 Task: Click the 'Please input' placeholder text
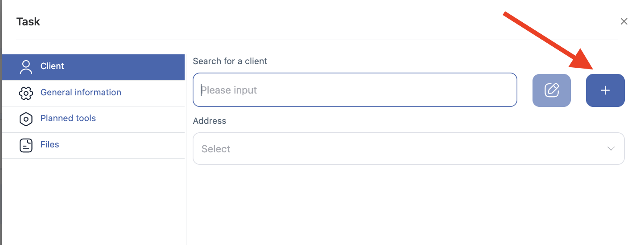(x=229, y=90)
